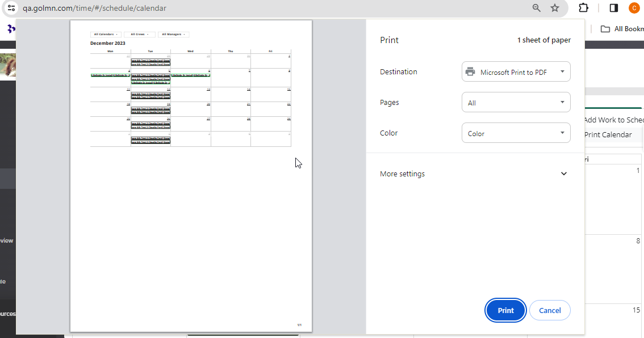The width and height of the screenshot is (644, 338).
Task: Click the 'Pages' label
Action: (390, 103)
